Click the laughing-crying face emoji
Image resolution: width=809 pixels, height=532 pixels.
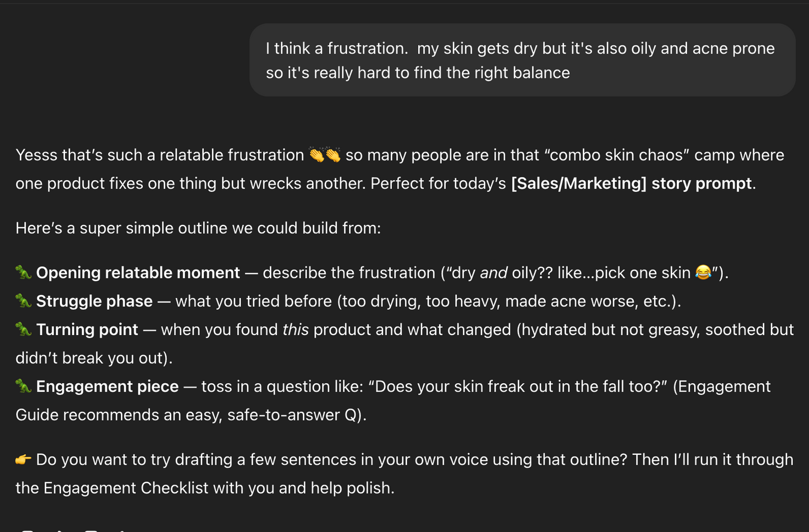(703, 272)
